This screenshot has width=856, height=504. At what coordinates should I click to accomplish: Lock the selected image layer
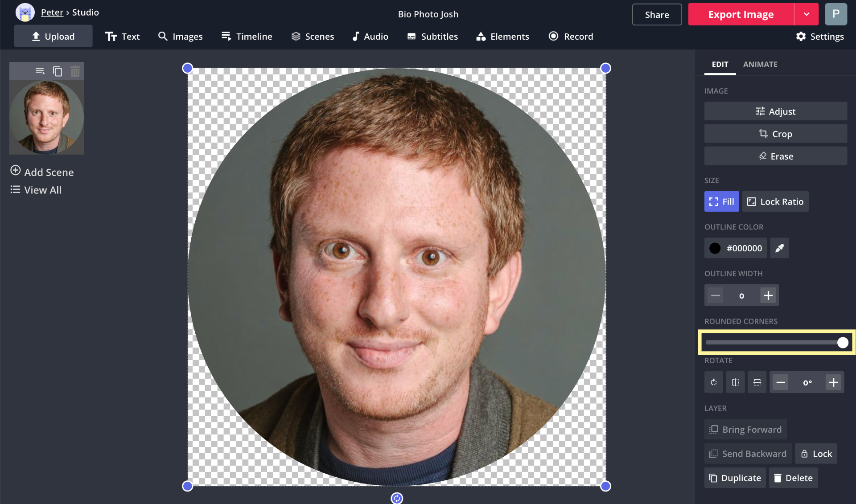coord(816,453)
